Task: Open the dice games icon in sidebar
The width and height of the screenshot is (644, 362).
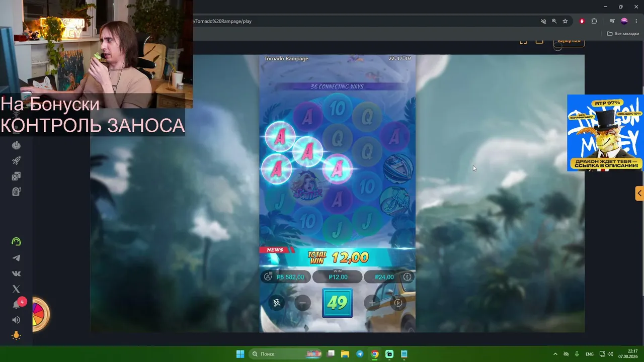Action: (16, 176)
